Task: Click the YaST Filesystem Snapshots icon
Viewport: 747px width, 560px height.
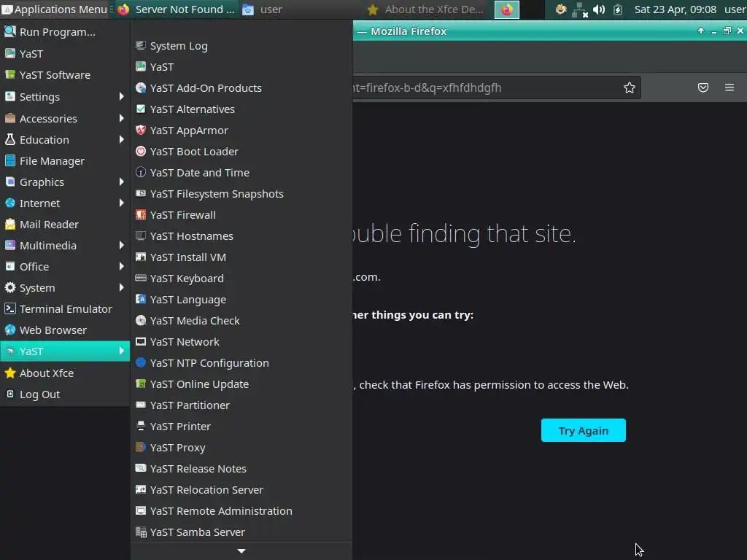Action: [141, 193]
